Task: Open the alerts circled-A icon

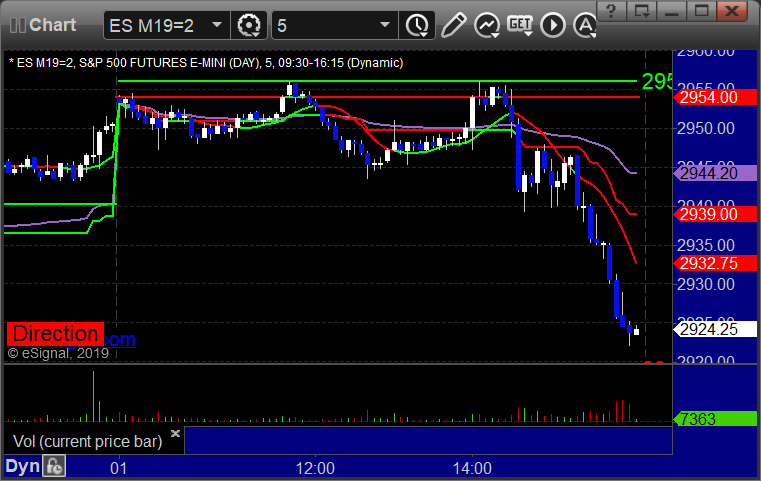Action: click(585, 25)
